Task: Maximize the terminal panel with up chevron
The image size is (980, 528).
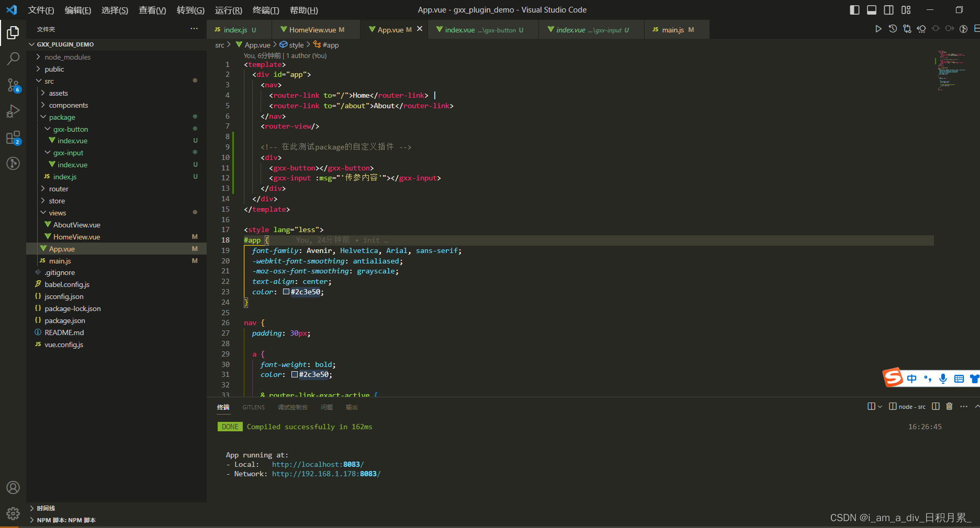Action: [976, 406]
